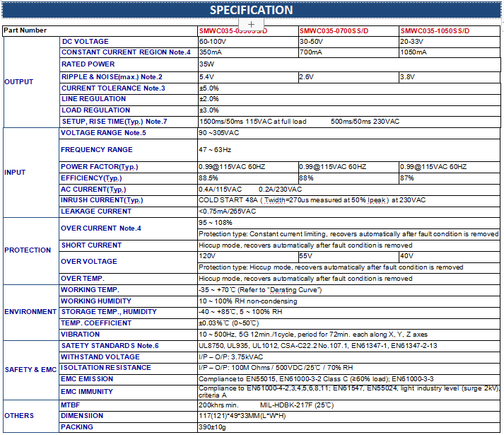This screenshot has width=504, height=435.
Task: Select the WITHSTAND VOLTAGE 3.75kVAC value
Action: (x=230, y=356)
